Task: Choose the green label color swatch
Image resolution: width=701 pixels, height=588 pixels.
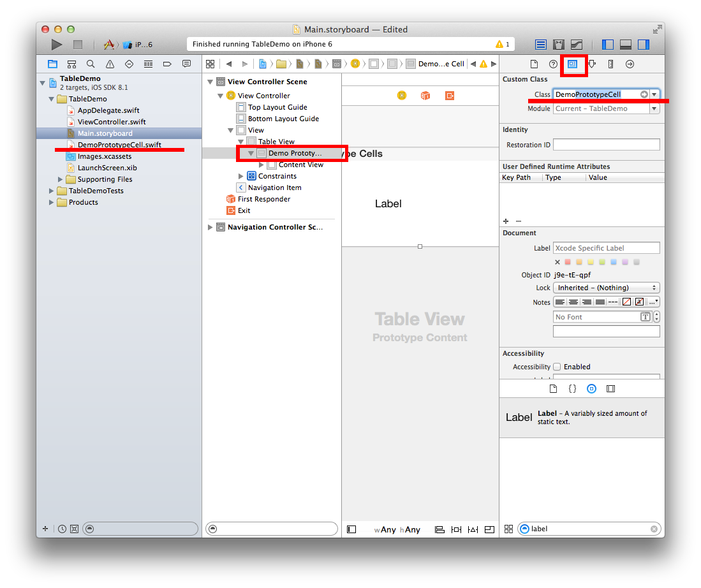Action: 601,262
